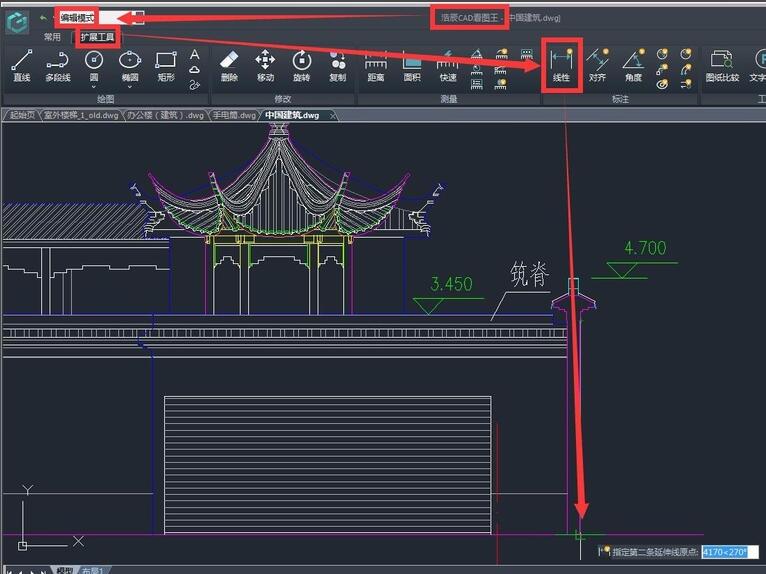Measure with the 距离 (Distance) tool

[375, 65]
